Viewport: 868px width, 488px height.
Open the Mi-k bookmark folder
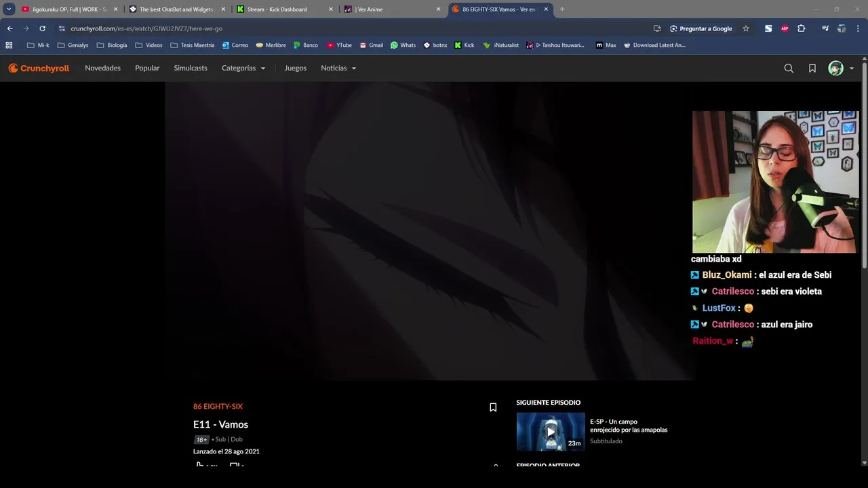(x=38, y=45)
